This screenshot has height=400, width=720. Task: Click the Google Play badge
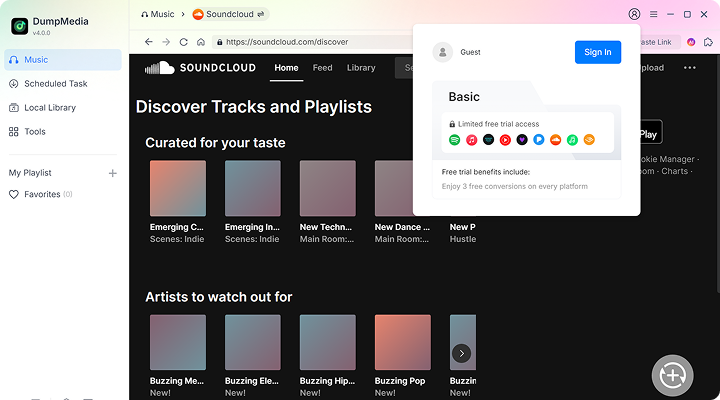pos(651,132)
